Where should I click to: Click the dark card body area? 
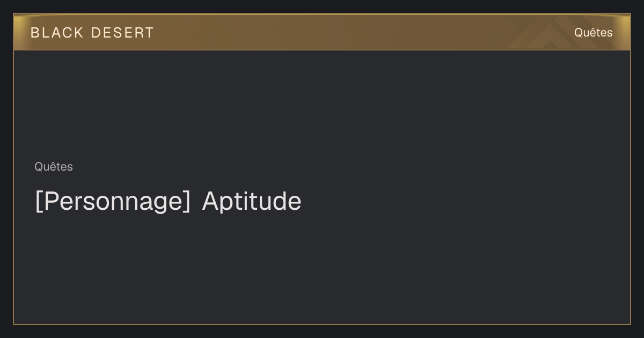pyautogui.click(x=322, y=187)
